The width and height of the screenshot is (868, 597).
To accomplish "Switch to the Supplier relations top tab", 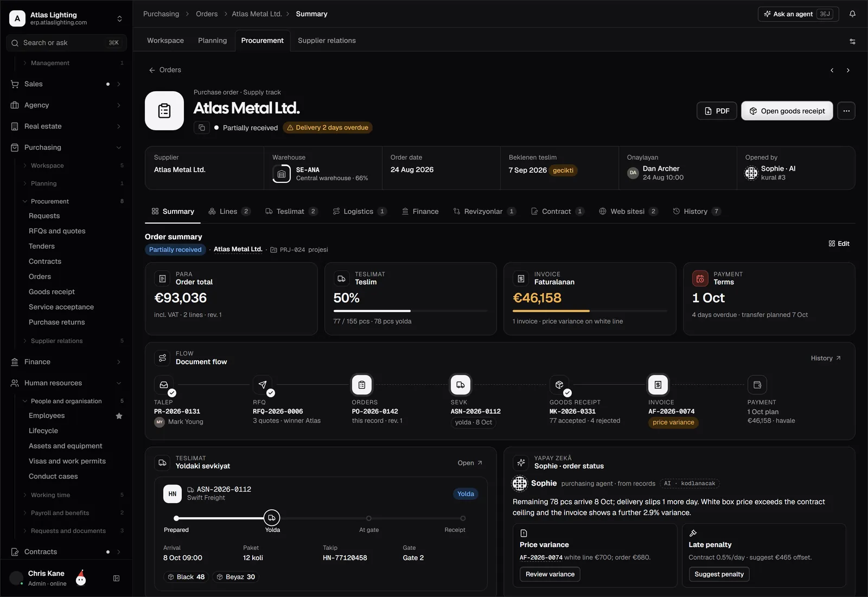I will (327, 41).
